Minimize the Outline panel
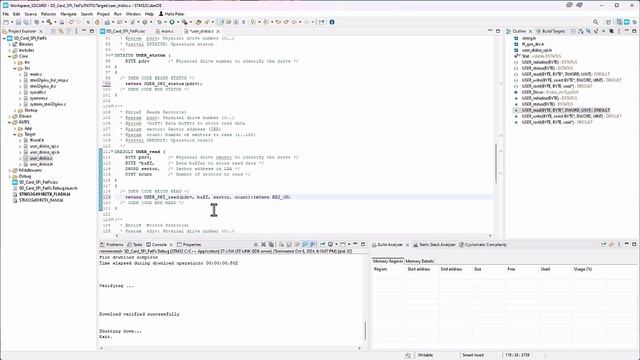Screen dimensions: 640x360 627,31
